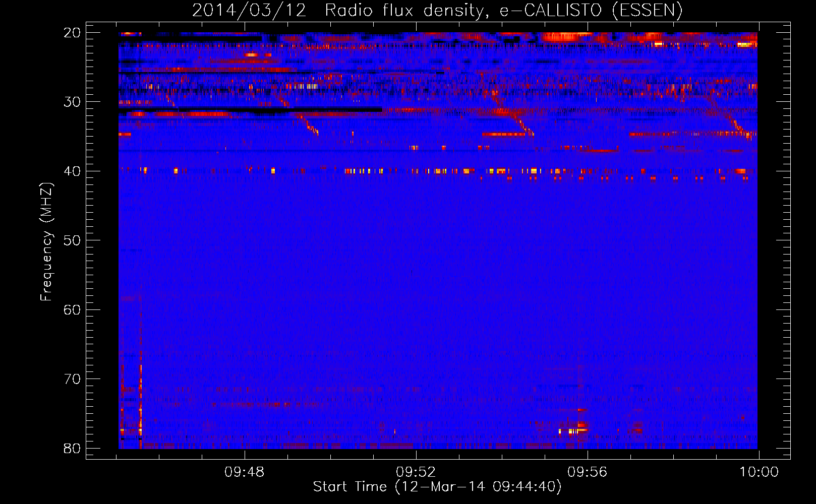Click the 60 frequency tick label
The height and width of the screenshot is (504, 816).
click(72, 309)
